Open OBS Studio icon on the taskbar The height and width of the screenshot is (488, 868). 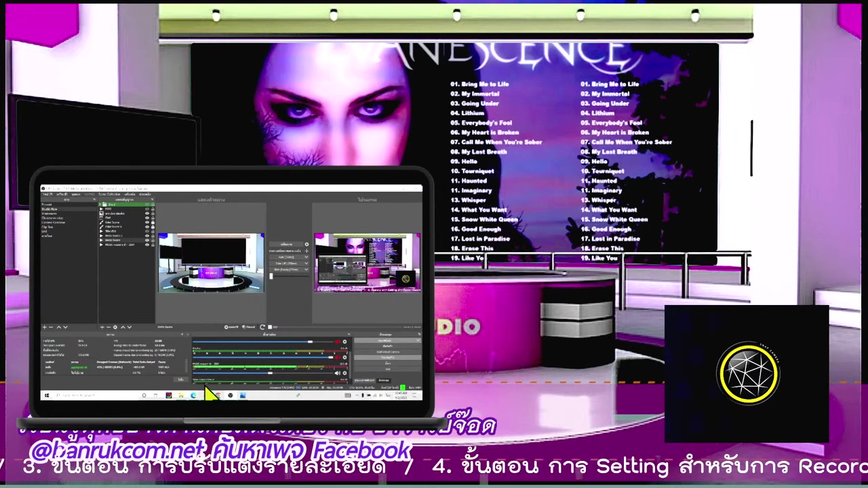pos(231,395)
